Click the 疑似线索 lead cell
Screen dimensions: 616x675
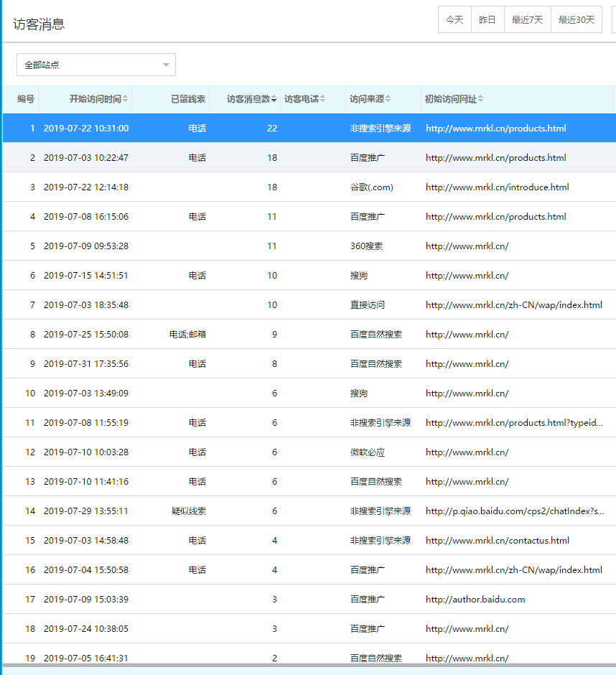[189, 511]
